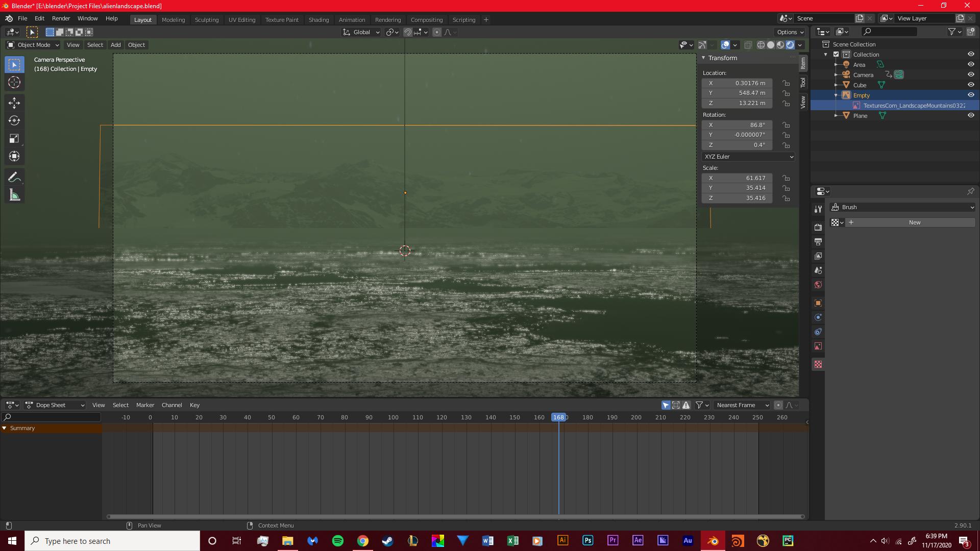This screenshot has height=551, width=980.
Task: Select the Measure tool icon
Action: pyautogui.click(x=15, y=195)
